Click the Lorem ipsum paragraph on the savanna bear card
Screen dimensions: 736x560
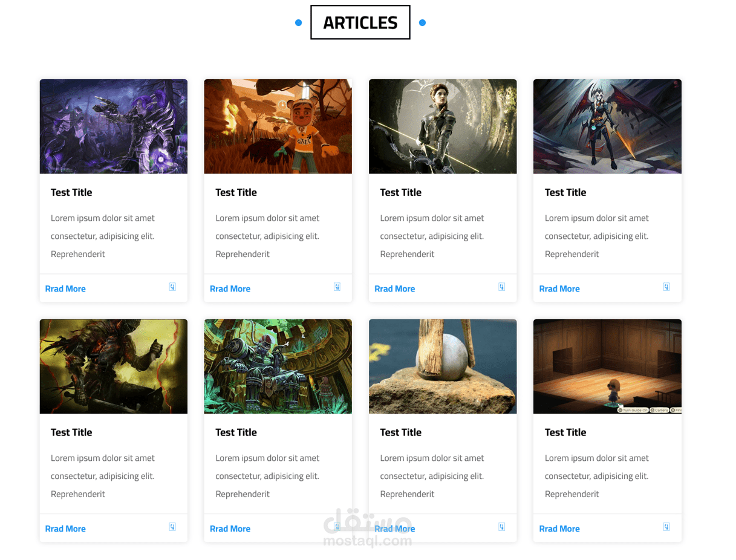pyautogui.click(x=267, y=236)
